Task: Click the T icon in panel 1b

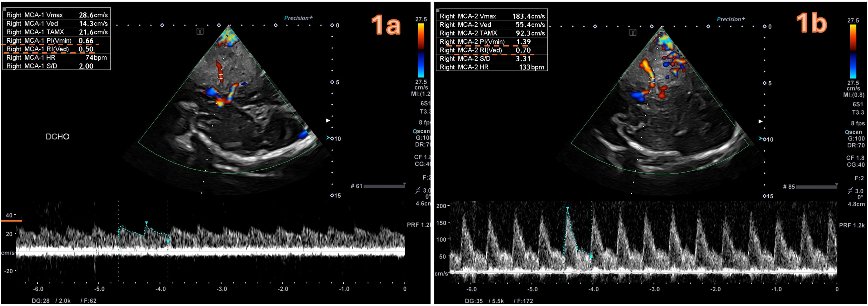Action: [633, 32]
